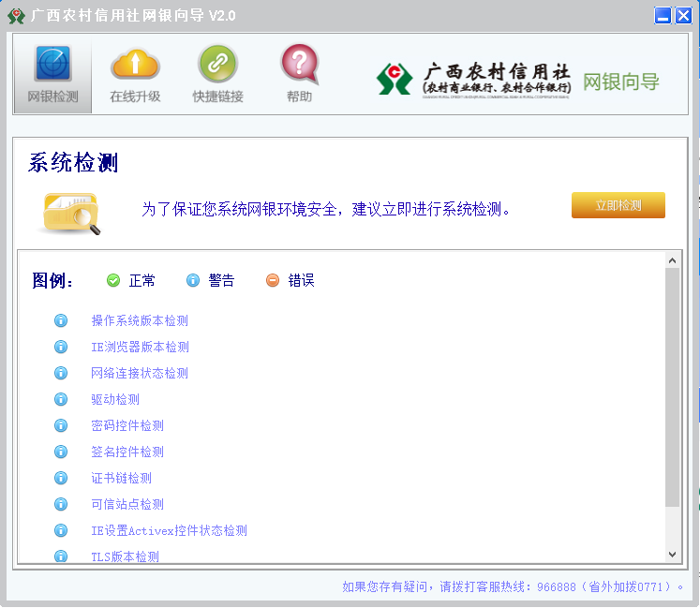Click the 警告 legend label
700x608 pixels.
tap(221, 280)
